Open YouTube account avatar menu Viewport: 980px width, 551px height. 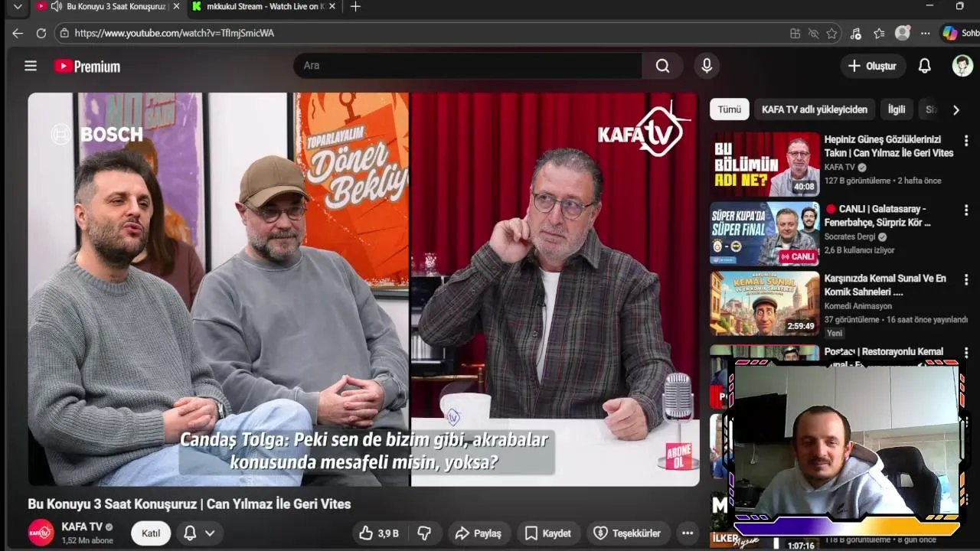coord(962,66)
